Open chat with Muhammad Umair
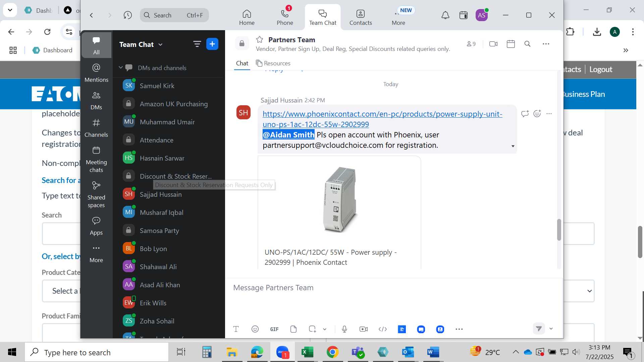The height and width of the screenshot is (362, 644). coord(168,122)
